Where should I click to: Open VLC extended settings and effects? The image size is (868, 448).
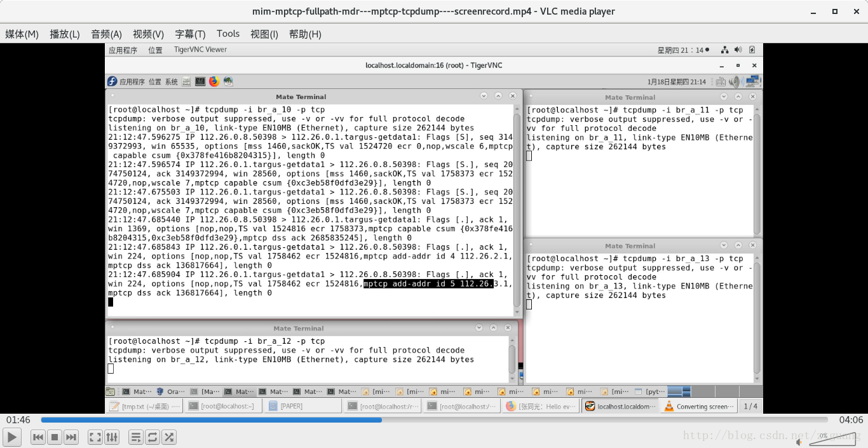click(x=112, y=437)
